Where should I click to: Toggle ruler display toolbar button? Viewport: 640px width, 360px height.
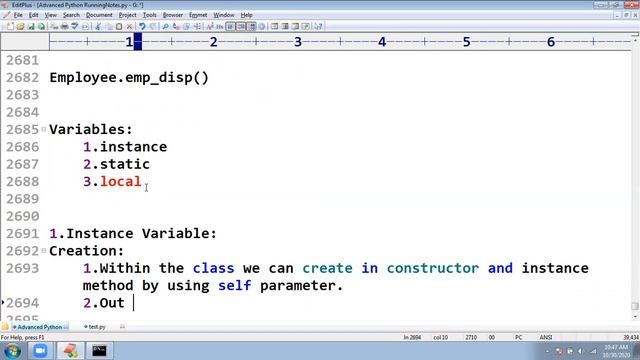pos(251,27)
